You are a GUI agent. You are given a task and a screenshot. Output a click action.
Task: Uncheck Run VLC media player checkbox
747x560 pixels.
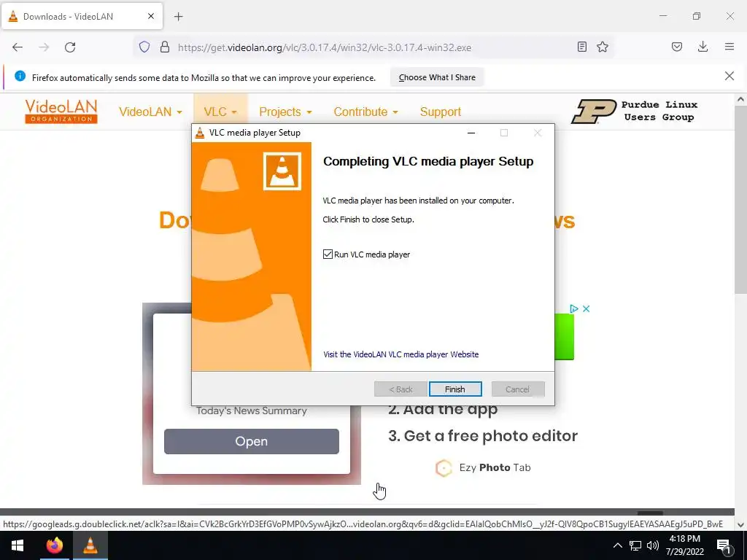click(328, 254)
